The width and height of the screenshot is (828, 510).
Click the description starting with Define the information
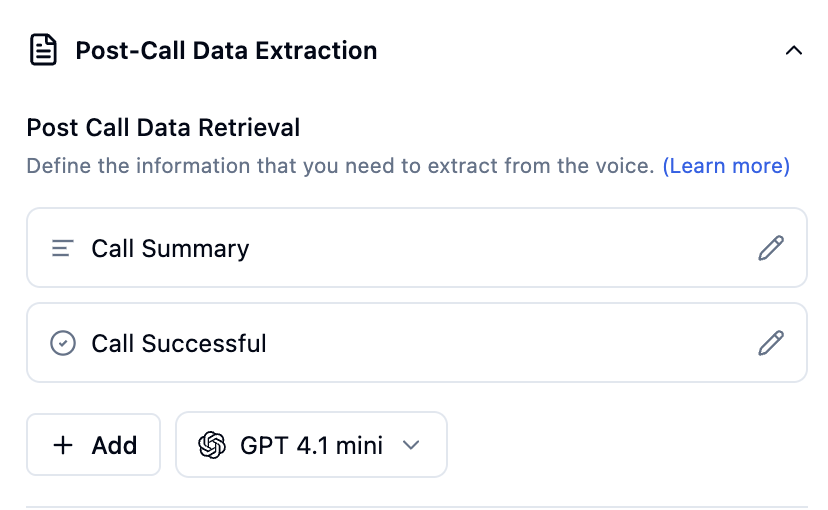[x=340, y=165]
